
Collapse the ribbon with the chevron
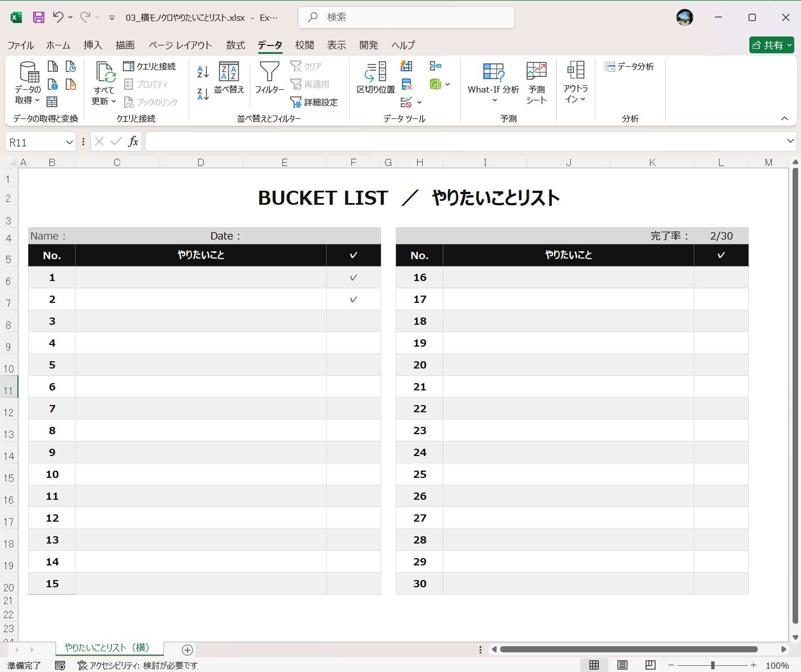point(785,118)
